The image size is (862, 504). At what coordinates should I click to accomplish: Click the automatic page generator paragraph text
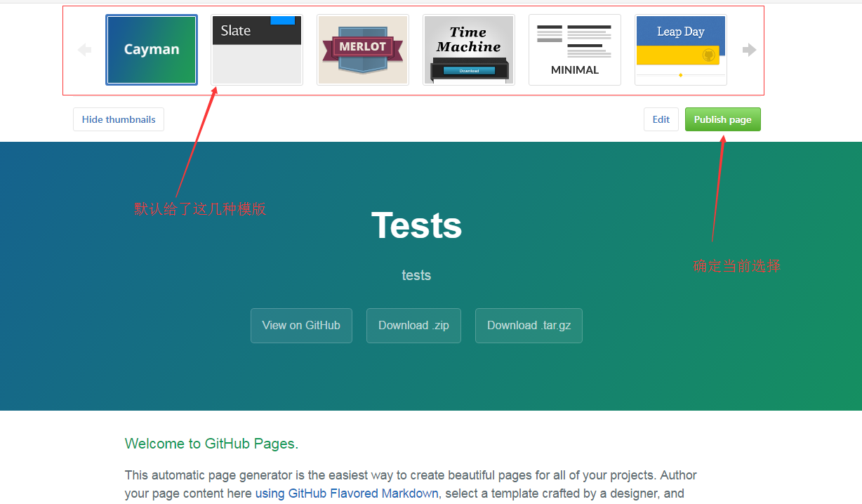coord(411,476)
